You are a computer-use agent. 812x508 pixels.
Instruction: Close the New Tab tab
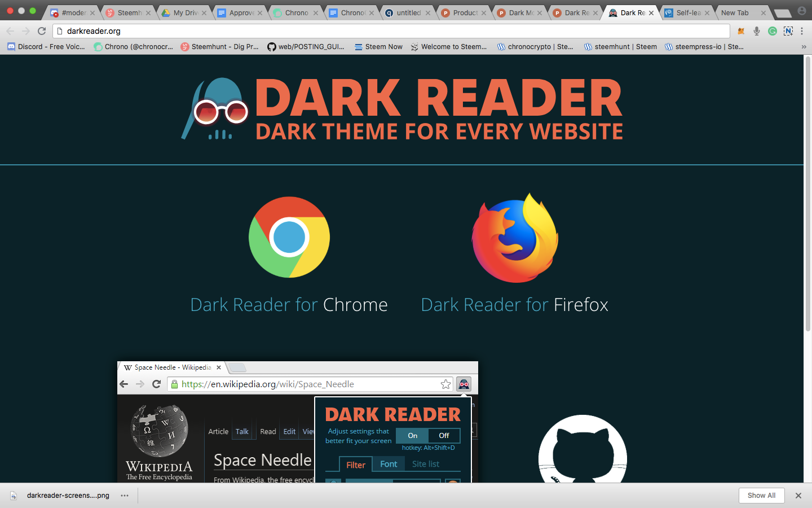(x=763, y=13)
